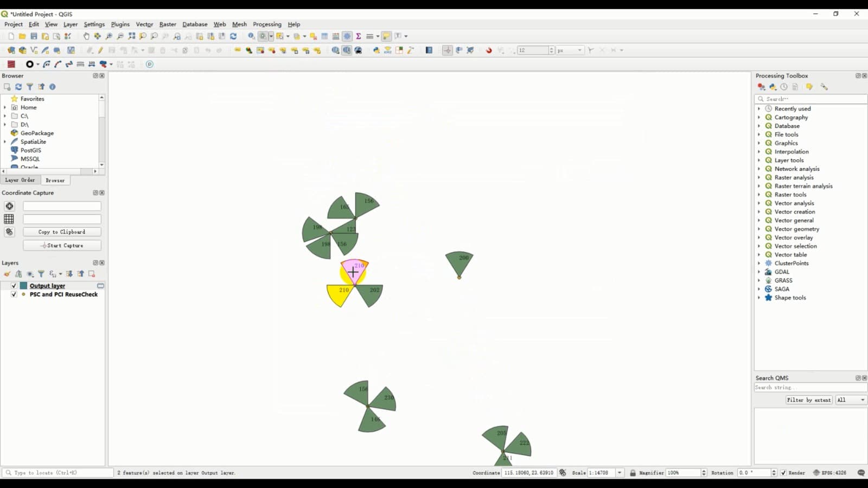Image resolution: width=868 pixels, height=488 pixels.
Task: Click the Search QMS string field
Action: tap(810, 387)
